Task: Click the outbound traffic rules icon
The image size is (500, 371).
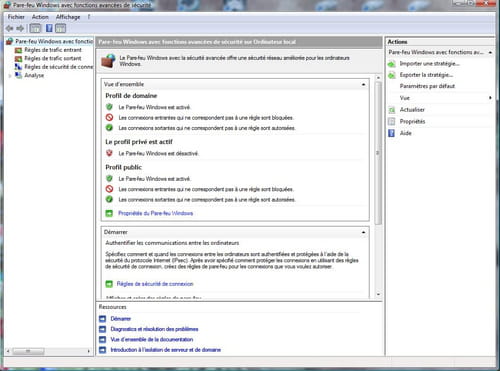Action: pyautogui.click(x=18, y=58)
